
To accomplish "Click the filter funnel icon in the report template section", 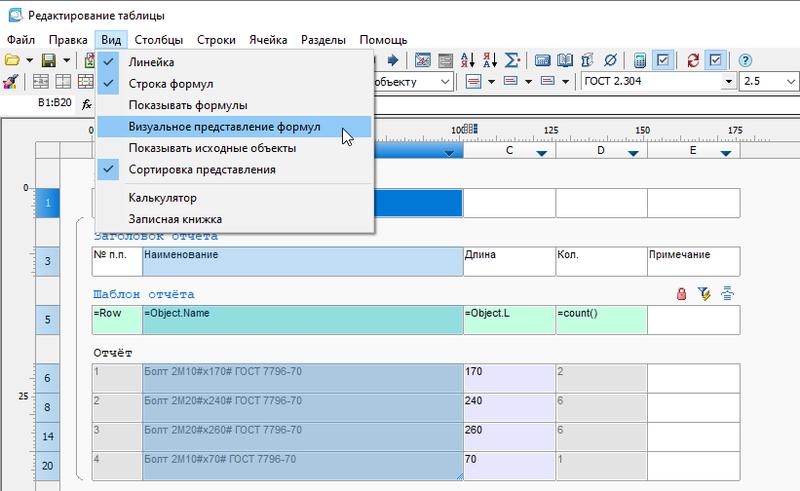I will pos(704,294).
